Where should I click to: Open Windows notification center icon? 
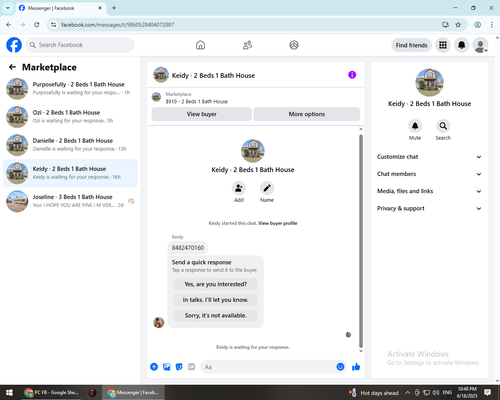[x=488, y=393]
